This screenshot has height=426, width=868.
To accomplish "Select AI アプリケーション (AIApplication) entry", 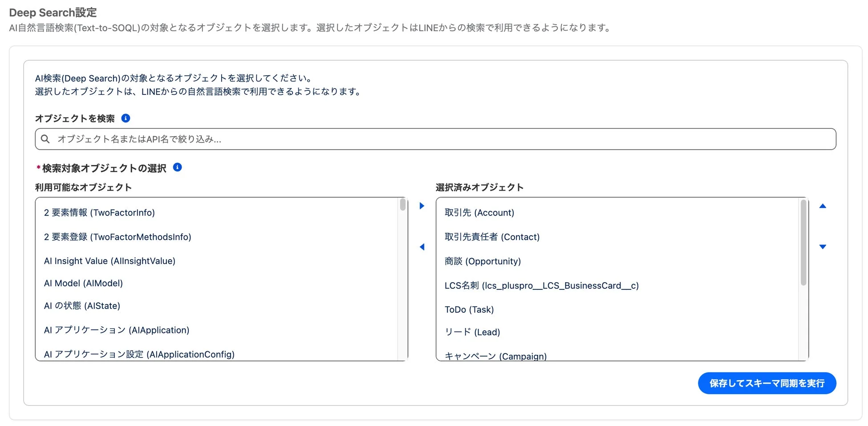I will pos(116,330).
